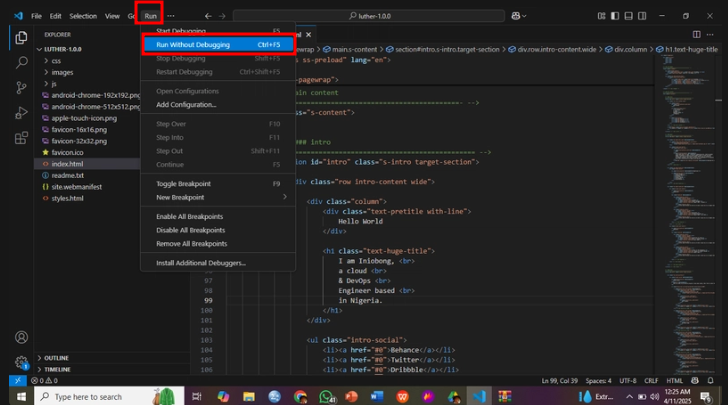Close the open editor tab
728x405 pixels.
click(308, 35)
